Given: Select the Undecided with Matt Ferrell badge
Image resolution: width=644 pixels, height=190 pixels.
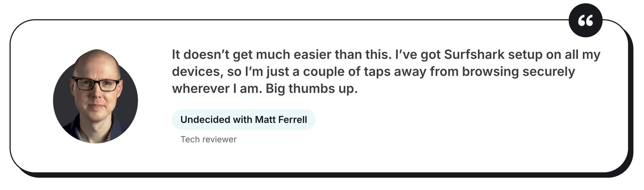Looking at the screenshot, I should coord(244,119).
